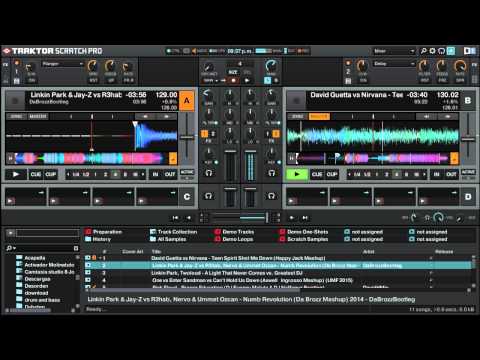
Task: Click Deck B orange stripe end marker
Action: 454,158
